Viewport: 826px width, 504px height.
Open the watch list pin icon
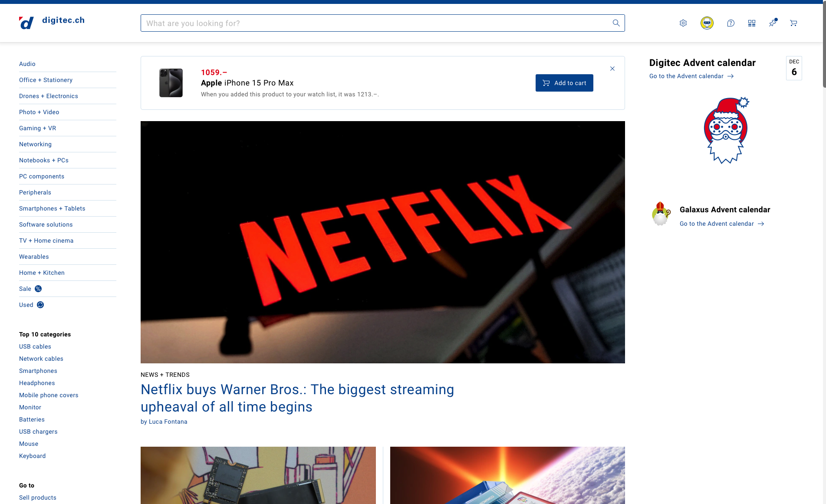coord(773,23)
